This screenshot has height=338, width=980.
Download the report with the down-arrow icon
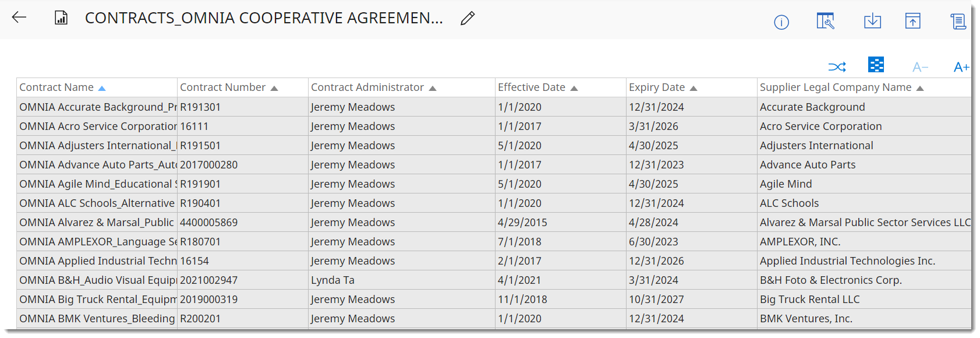[x=872, y=21]
